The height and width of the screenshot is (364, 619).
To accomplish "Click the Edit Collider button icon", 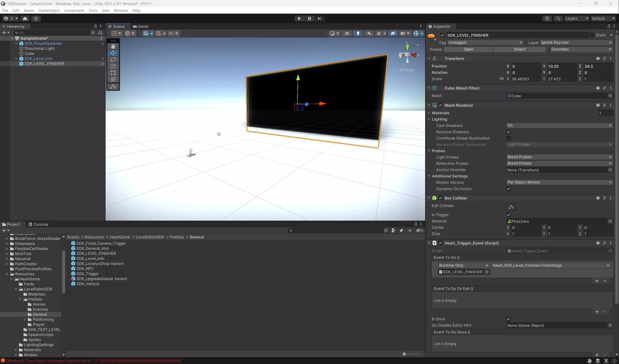I will (x=511, y=207).
